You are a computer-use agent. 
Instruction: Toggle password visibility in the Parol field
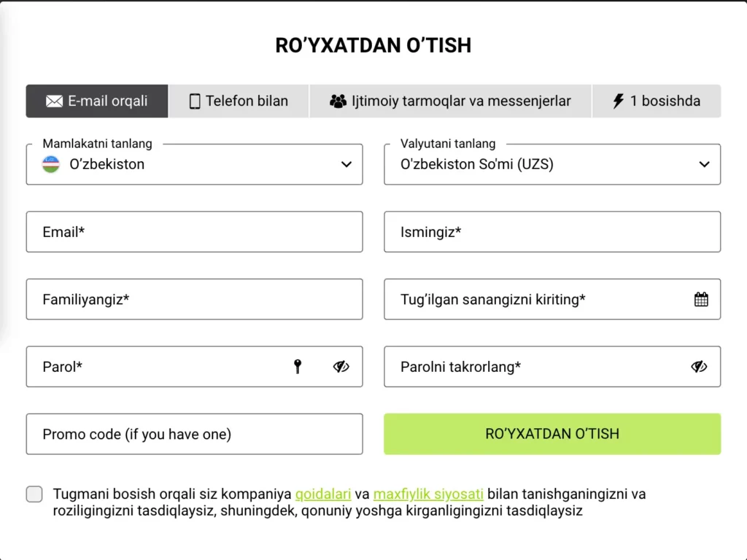[x=341, y=367]
